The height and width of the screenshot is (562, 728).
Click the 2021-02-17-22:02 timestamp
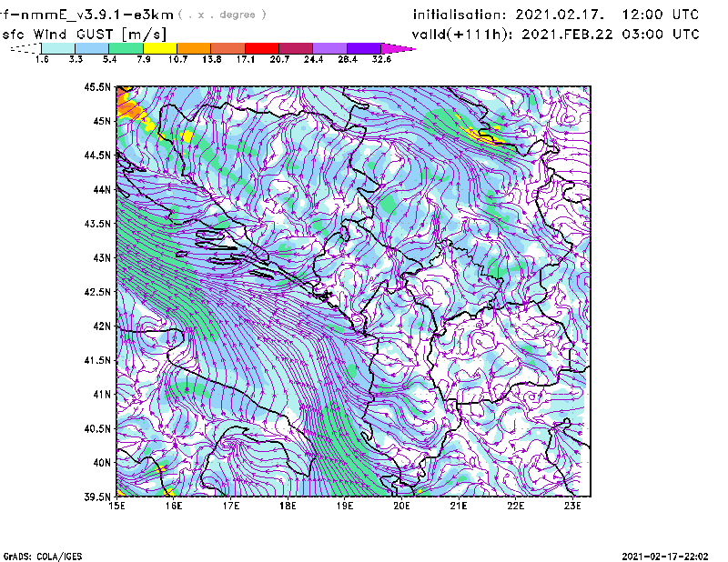tap(665, 557)
